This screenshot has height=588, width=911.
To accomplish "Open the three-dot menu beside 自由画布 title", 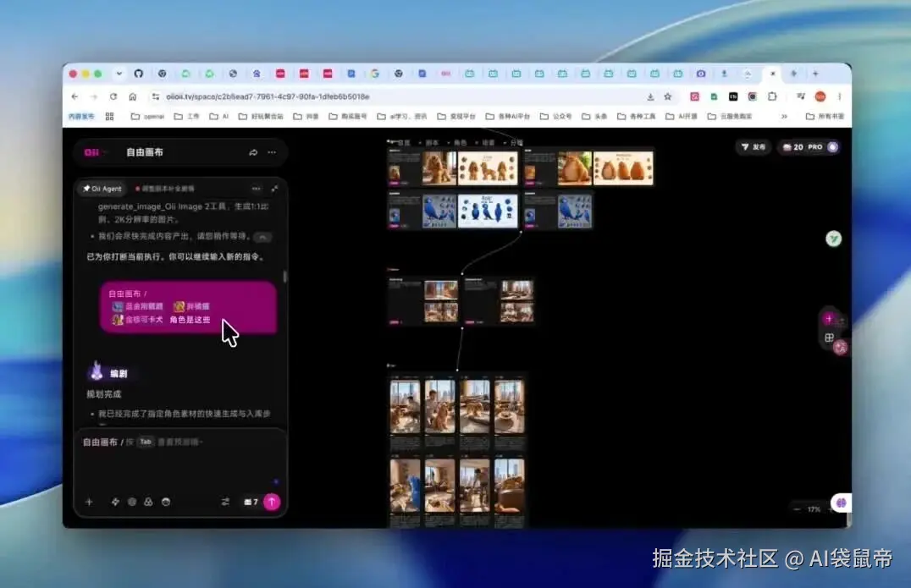I will tap(271, 152).
